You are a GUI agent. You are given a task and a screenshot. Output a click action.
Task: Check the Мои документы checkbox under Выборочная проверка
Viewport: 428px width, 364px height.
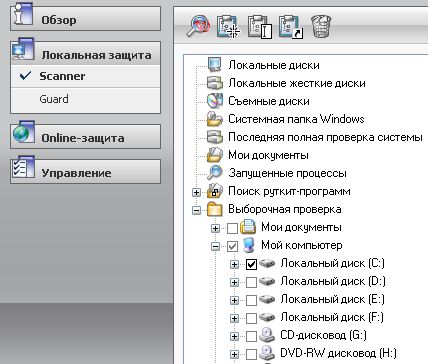pyautogui.click(x=232, y=228)
